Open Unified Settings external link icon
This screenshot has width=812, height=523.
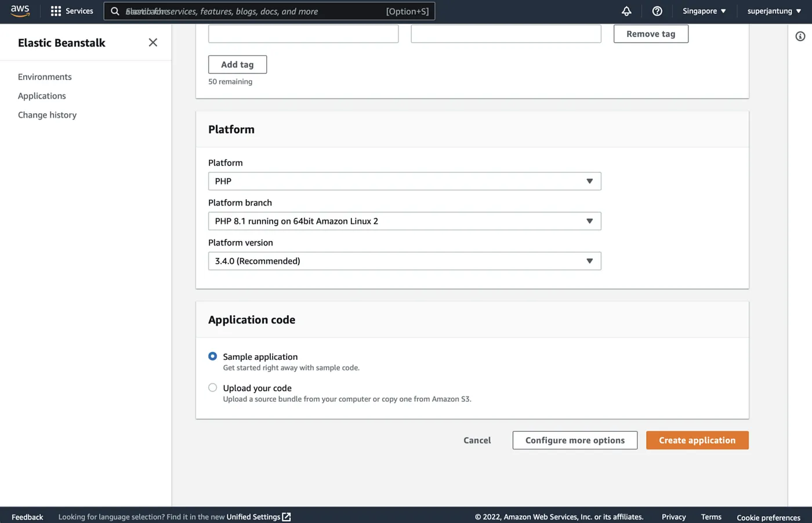pos(287,517)
